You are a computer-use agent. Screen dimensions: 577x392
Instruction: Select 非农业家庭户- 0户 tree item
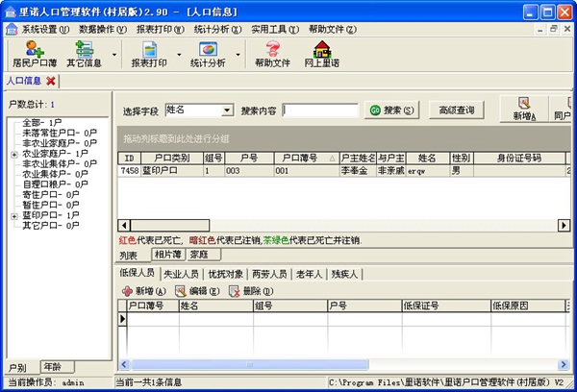click(60, 143)
